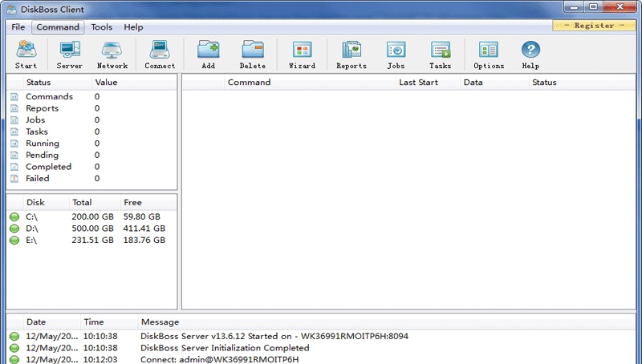Select the DiskBoss Server Initialization Completed message
Viewport: 642px width, 364px height.
(225, 348)
